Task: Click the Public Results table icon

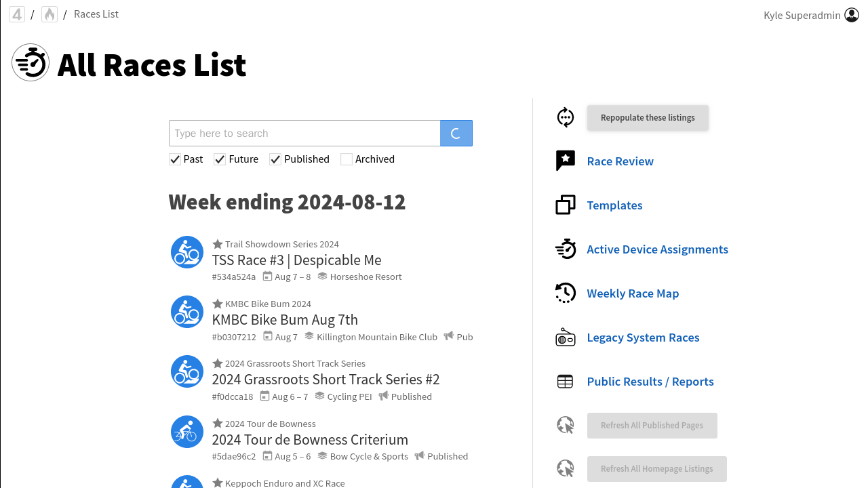Action: (566, 382)
